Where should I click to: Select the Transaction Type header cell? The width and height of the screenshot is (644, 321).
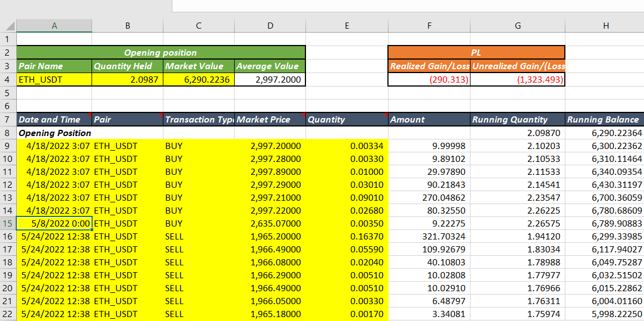tap(199, 120)
